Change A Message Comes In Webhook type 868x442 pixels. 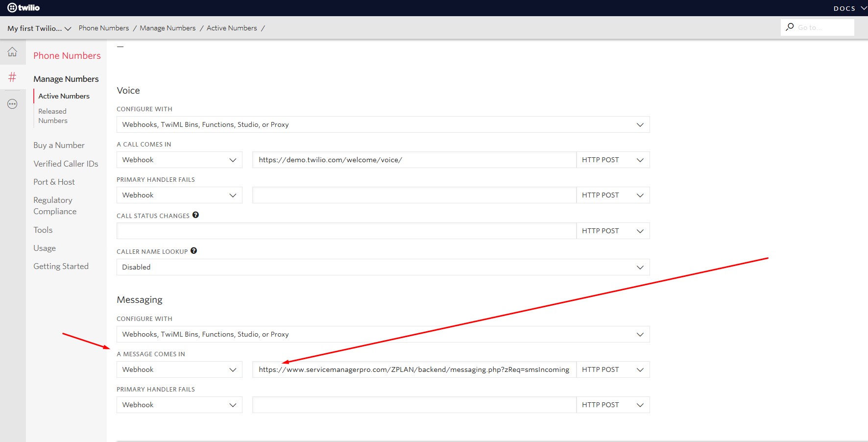coord(179,369)
